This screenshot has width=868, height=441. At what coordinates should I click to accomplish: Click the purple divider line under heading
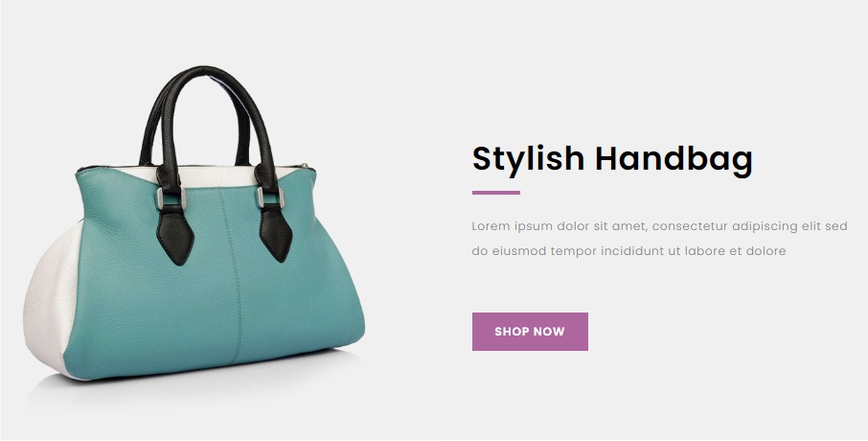[496, 193]
